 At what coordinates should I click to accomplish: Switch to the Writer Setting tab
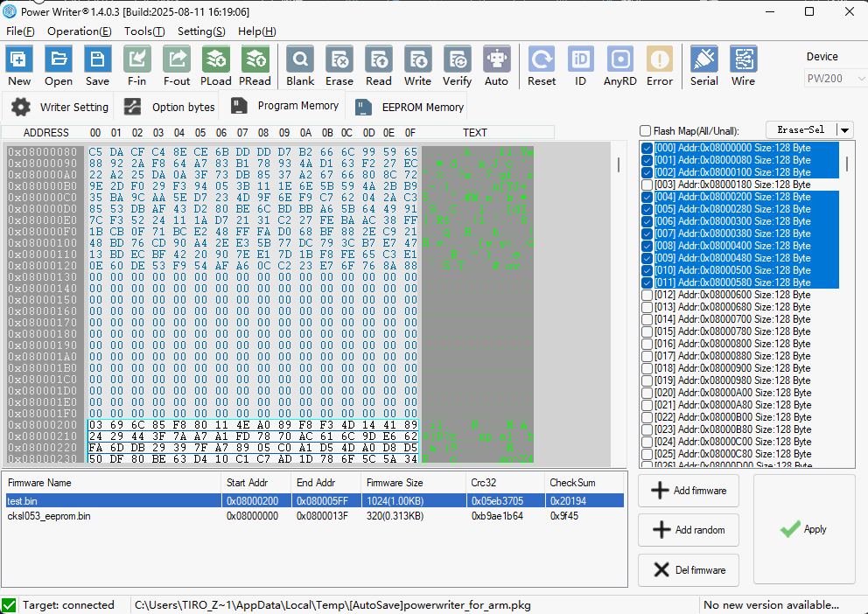(59, 108)
